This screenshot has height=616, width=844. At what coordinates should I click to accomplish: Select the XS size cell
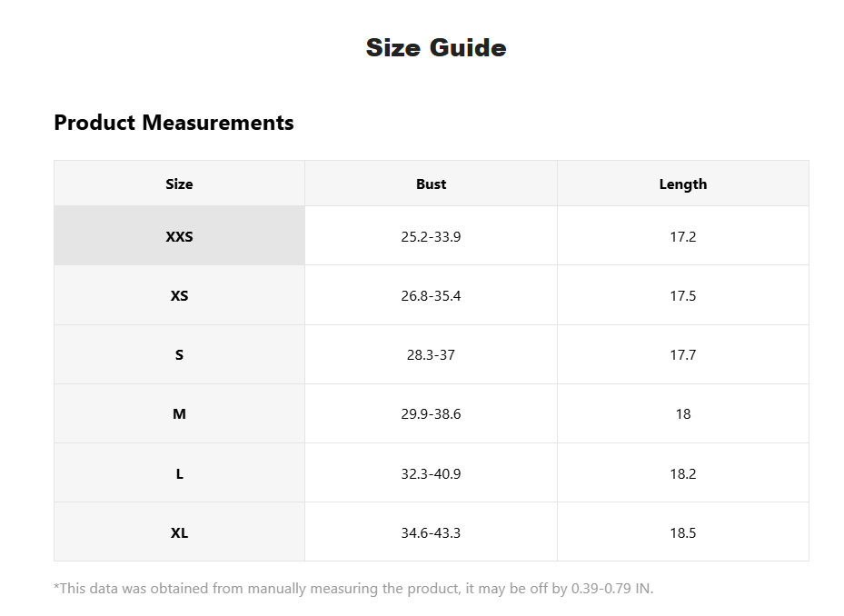click(179, 295)
